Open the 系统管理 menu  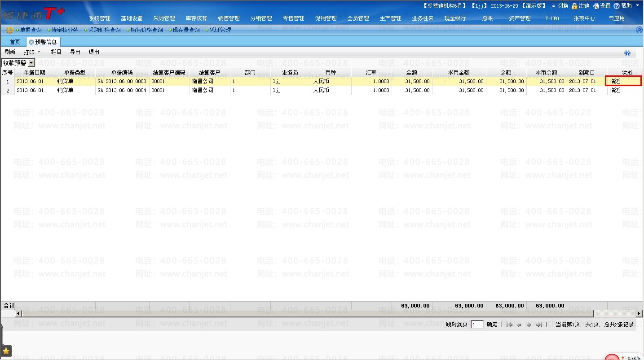[x=99, y=18]
